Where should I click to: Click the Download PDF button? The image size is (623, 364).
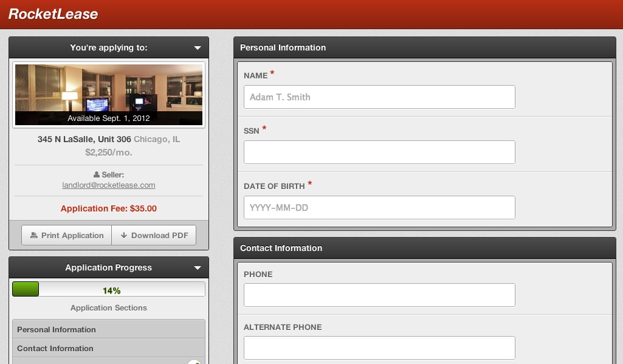[x=154, y=235]
